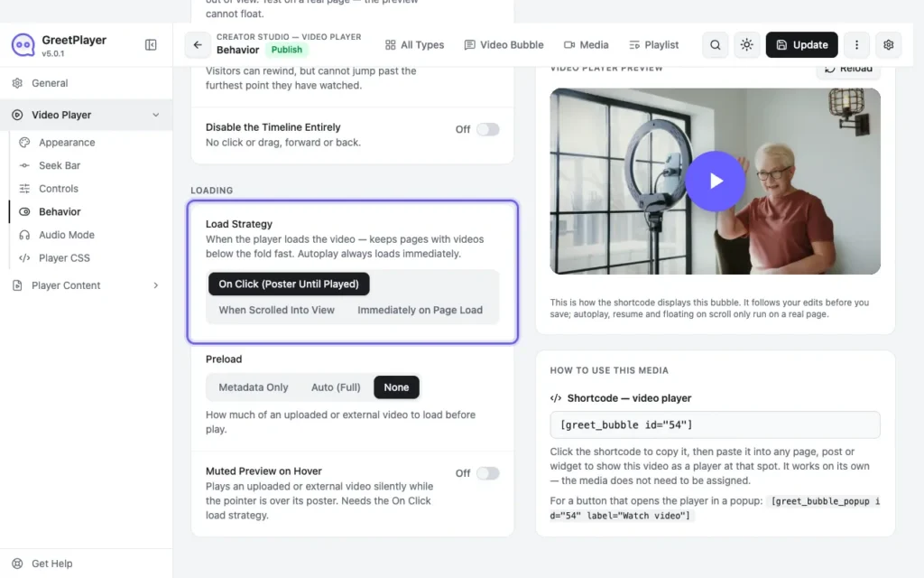Click the video preview thumbnail image
The width and height of the screenshot is (924, 578).
(715, 181)
